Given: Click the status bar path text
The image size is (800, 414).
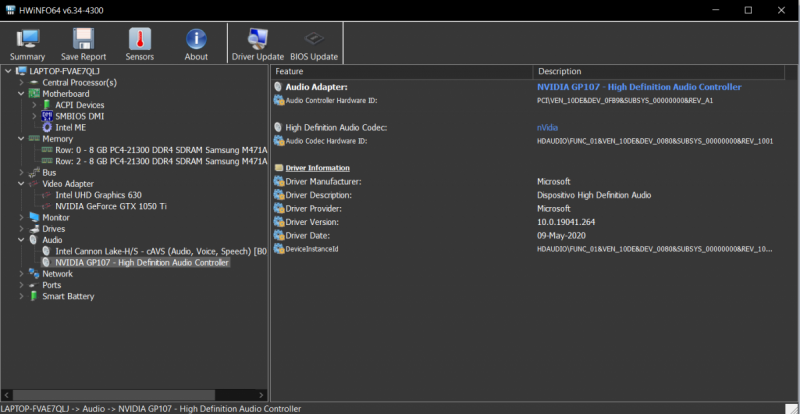Looking at the screenshot, I should coord(151,409).
